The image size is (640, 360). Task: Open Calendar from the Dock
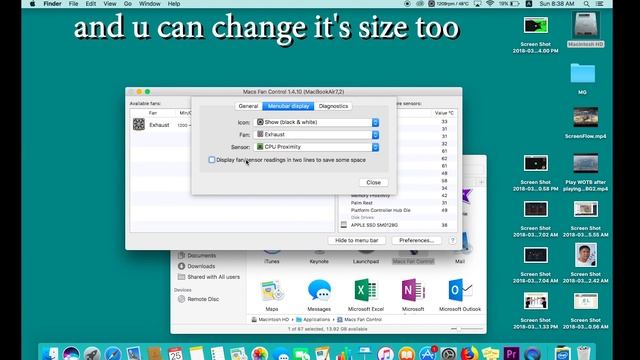click(176, 353)
